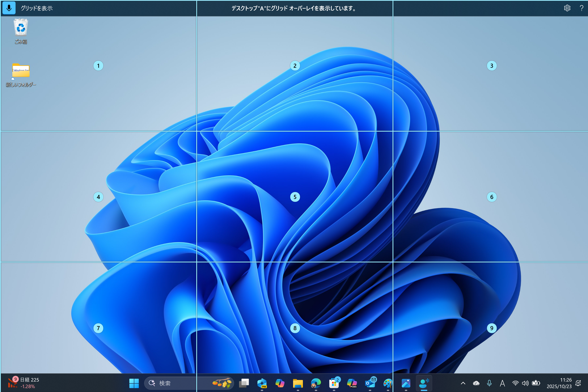Select the 新しいフォルダー desktop folder
The image size is (588, 392).
[x=21, y=71]
